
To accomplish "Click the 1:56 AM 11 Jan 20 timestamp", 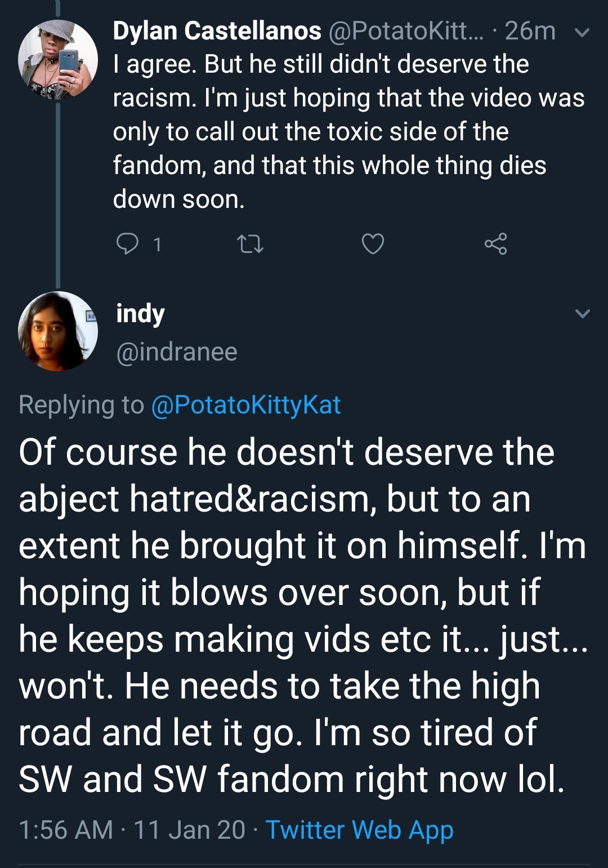I will pos(132,830).
